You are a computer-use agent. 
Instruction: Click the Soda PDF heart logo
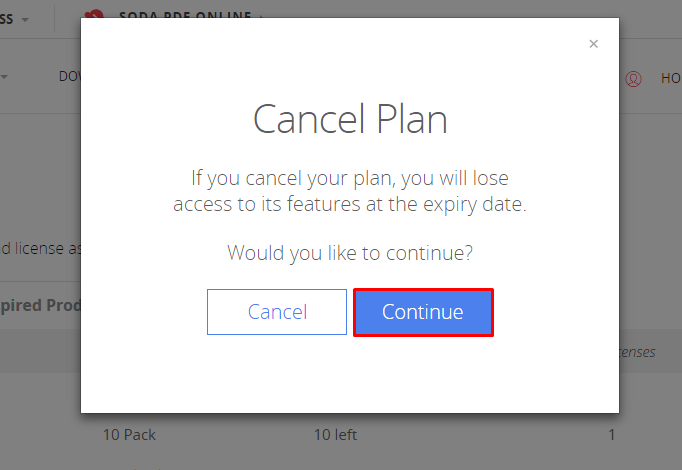94,14
